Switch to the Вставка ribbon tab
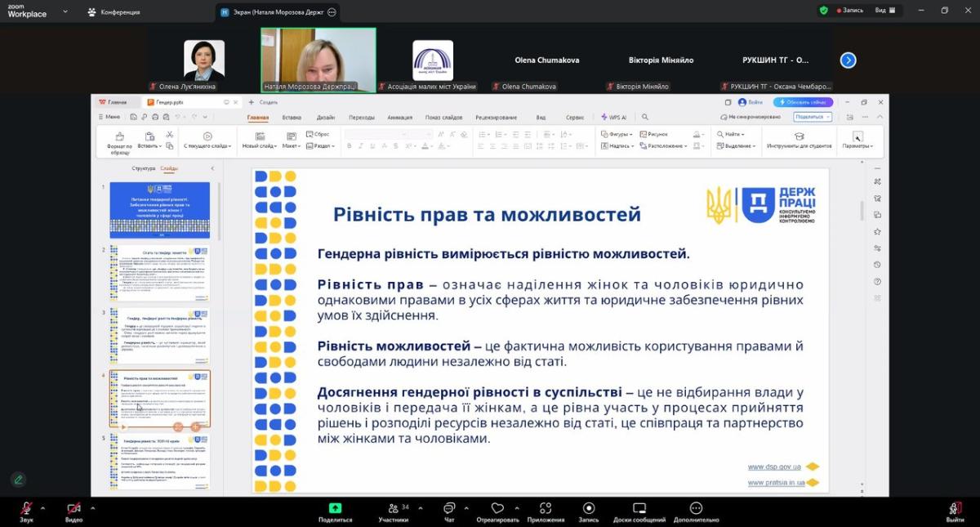 pos(292,117)
